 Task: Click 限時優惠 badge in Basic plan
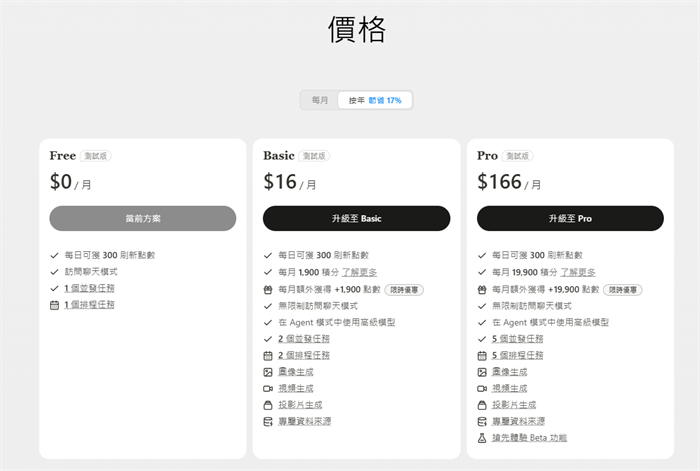404,290
